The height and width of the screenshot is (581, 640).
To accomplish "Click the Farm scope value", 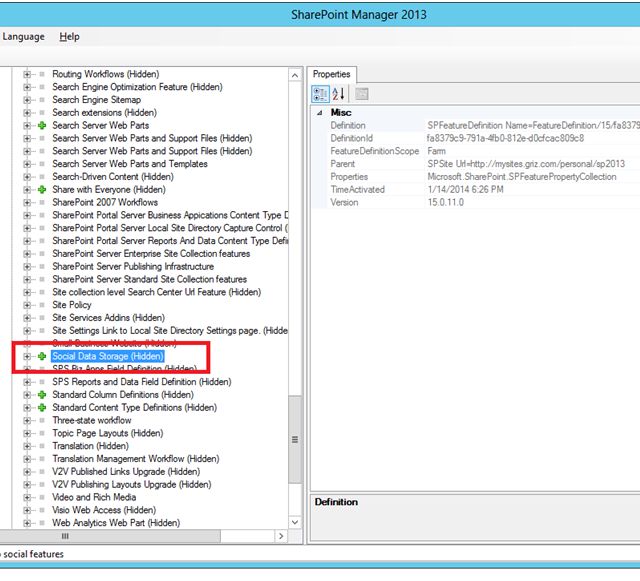I will [436, 151].
